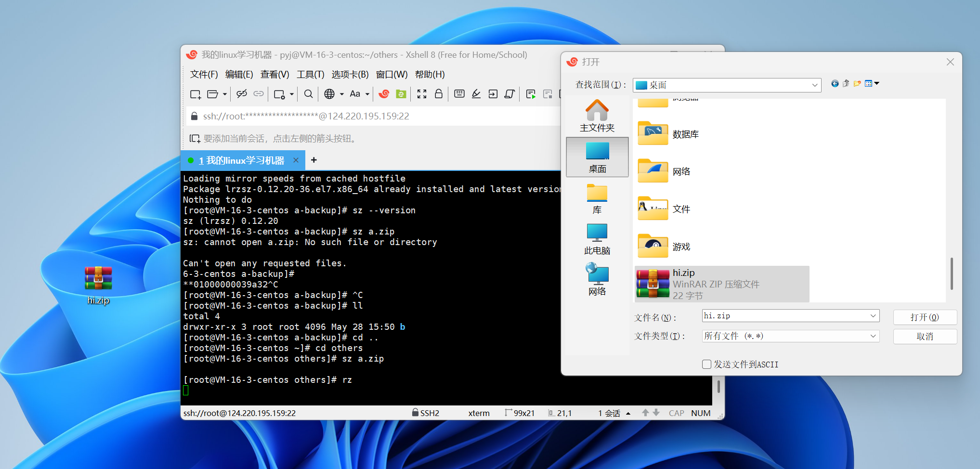Screen dimensions: 980x469
Task: Close the 我的linux学习机器 session tab
Action: [296, 160]
